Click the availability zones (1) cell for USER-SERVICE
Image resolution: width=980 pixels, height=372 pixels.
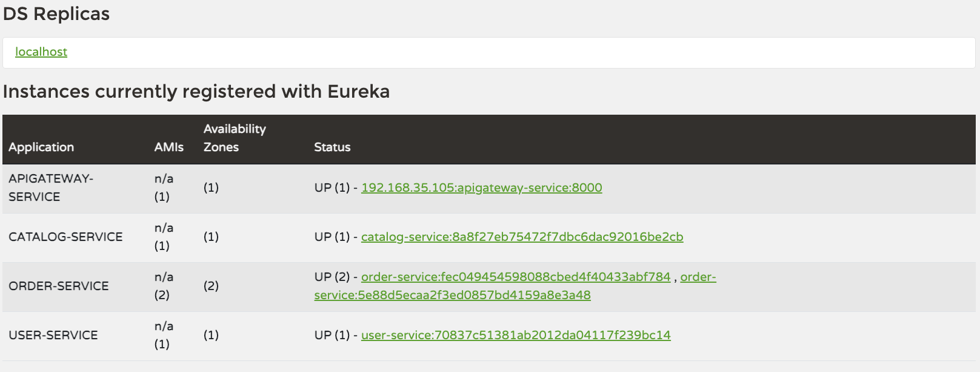point(211,335)
